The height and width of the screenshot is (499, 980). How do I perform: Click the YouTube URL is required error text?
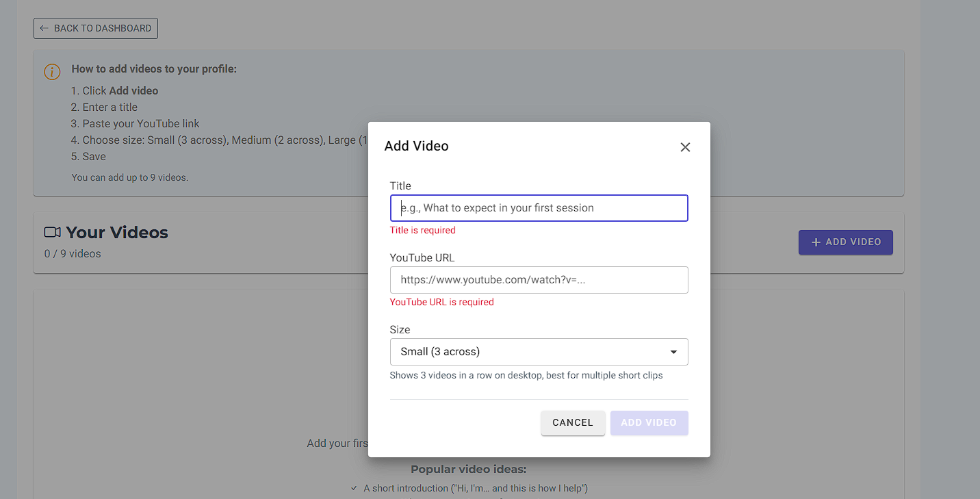(441, 302)
